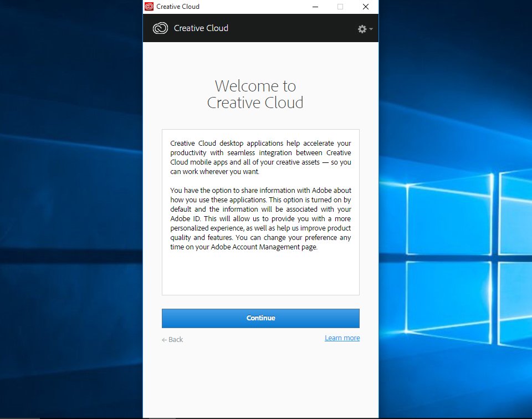
Task: Click the blue Continue button
Action: tap(260, 318)
